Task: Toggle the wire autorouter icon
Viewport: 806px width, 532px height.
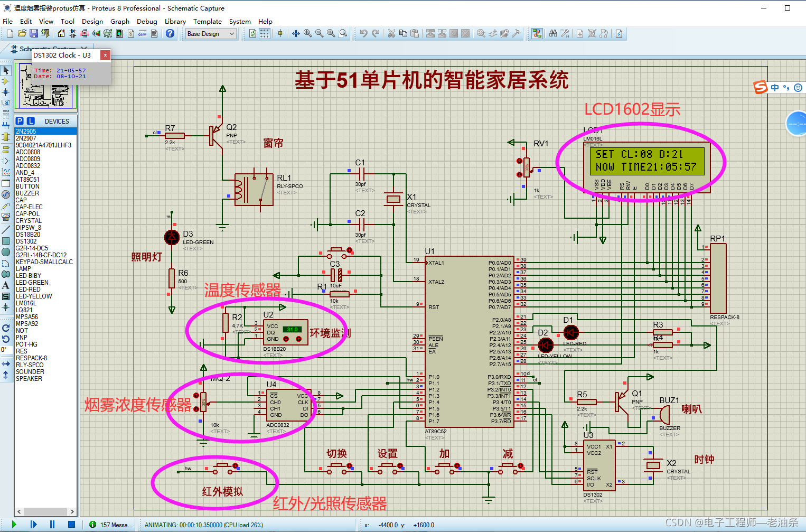Action: coord(537,33)
